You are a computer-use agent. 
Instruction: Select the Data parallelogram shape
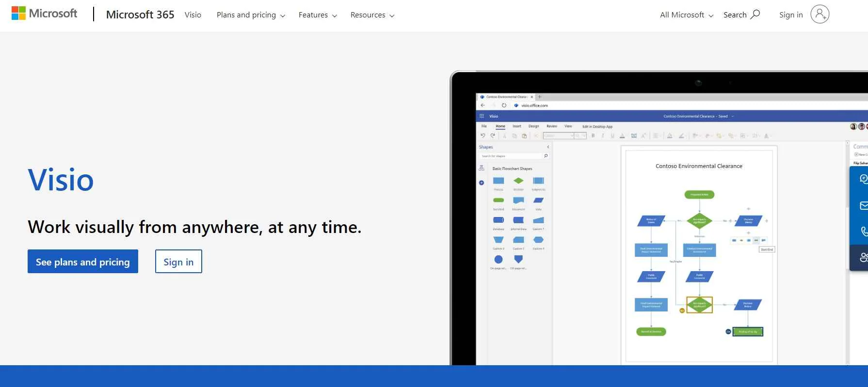coord(538,200)
